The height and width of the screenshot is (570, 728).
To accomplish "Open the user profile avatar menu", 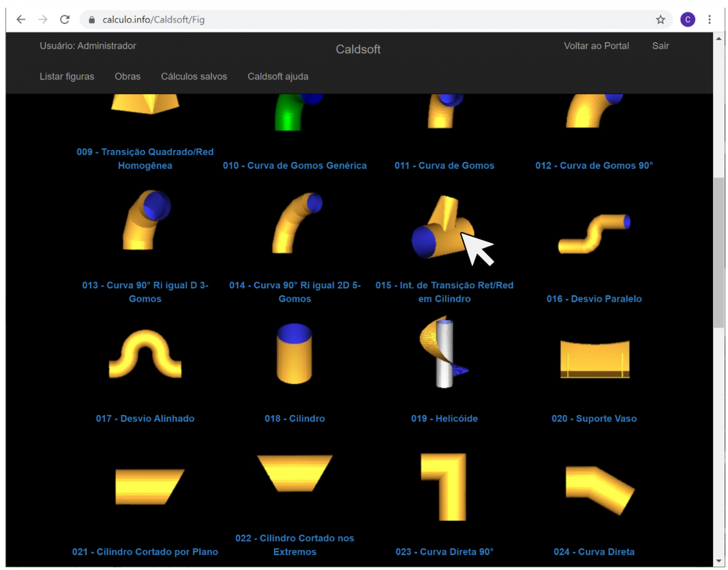I will (687, 20).
